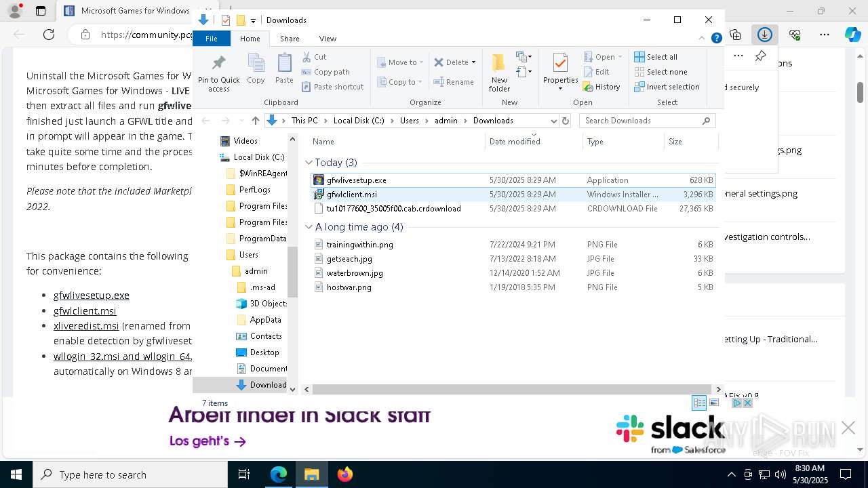Open the gfwlivesetup.exe link on webpage

(x=92, y=296)
